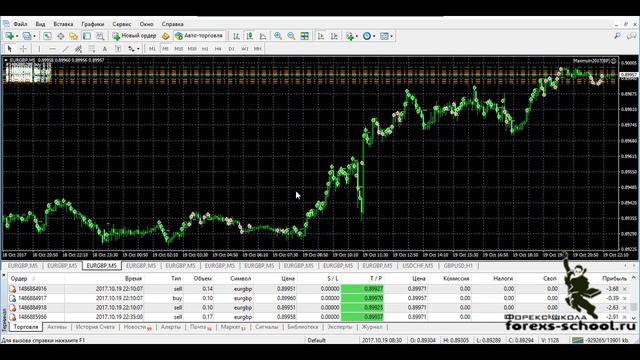Select the text tool A

pos(105,49)
